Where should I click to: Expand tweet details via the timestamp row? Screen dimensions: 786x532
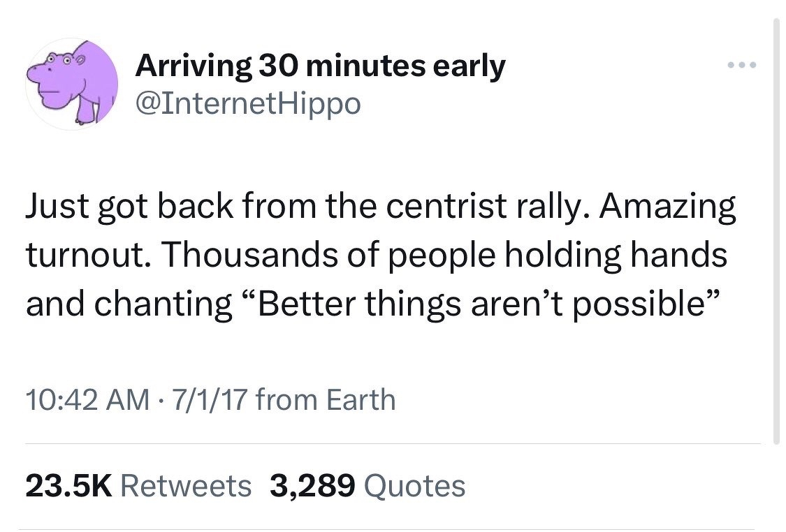[x=210, y=400]
